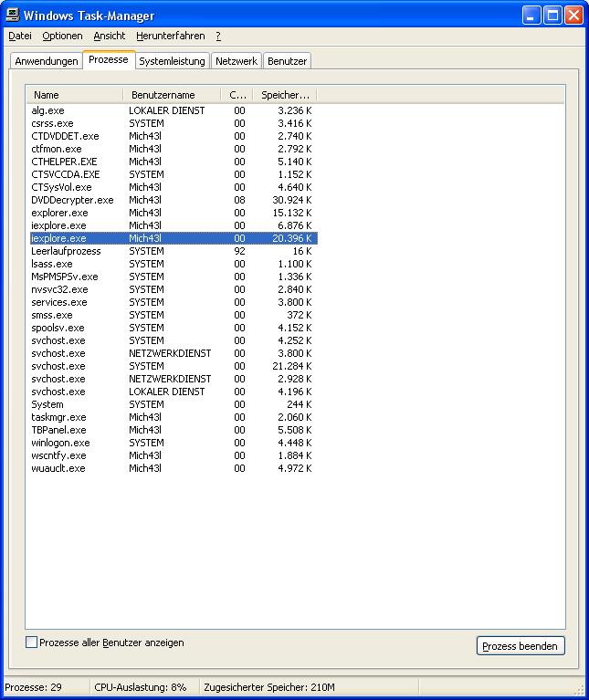The width and height of the screenshot is (589, 700).
Task: Select the MsPMSPSv.exe process
Action: tap(174, 277)
